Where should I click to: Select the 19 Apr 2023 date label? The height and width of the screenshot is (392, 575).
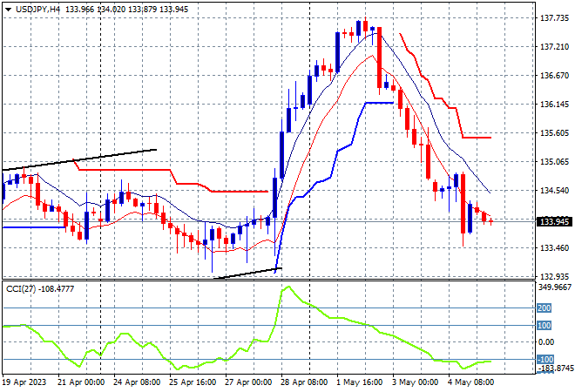[24, 382]
